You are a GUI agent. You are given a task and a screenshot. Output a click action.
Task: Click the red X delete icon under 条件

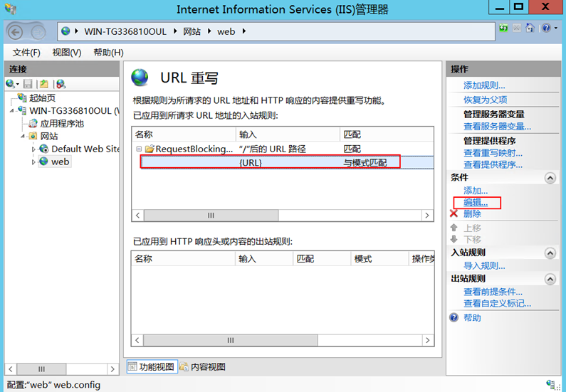tap(454, 213)
